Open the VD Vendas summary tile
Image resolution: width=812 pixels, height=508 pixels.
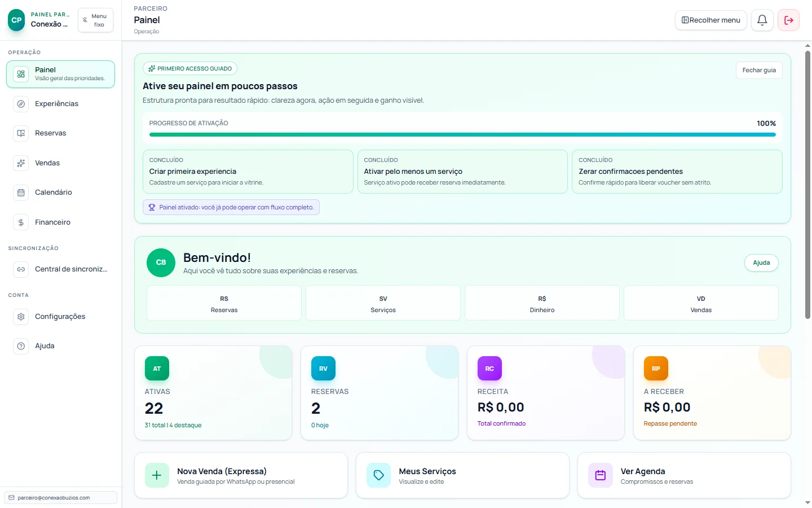[x=700, y=303]
